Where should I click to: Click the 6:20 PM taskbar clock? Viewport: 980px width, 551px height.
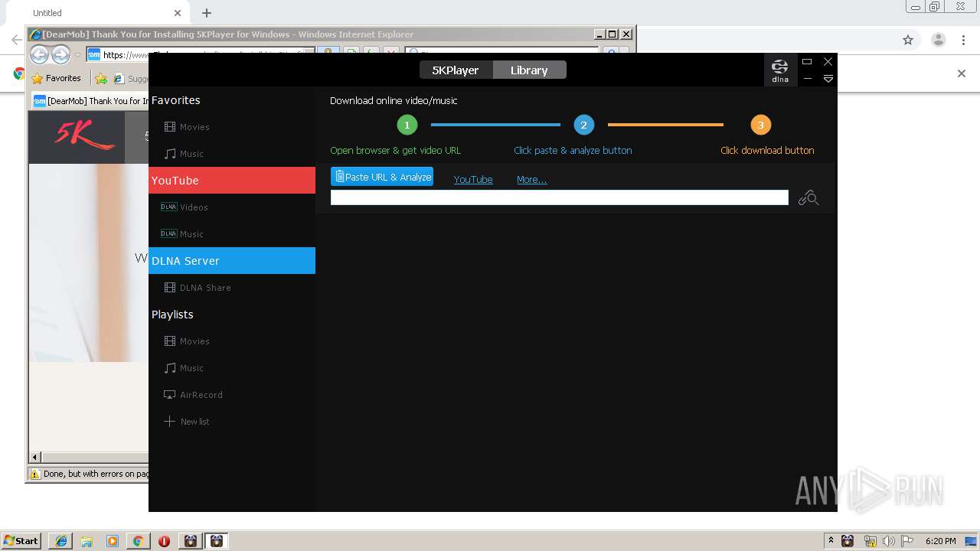click(x=940, y=541)
